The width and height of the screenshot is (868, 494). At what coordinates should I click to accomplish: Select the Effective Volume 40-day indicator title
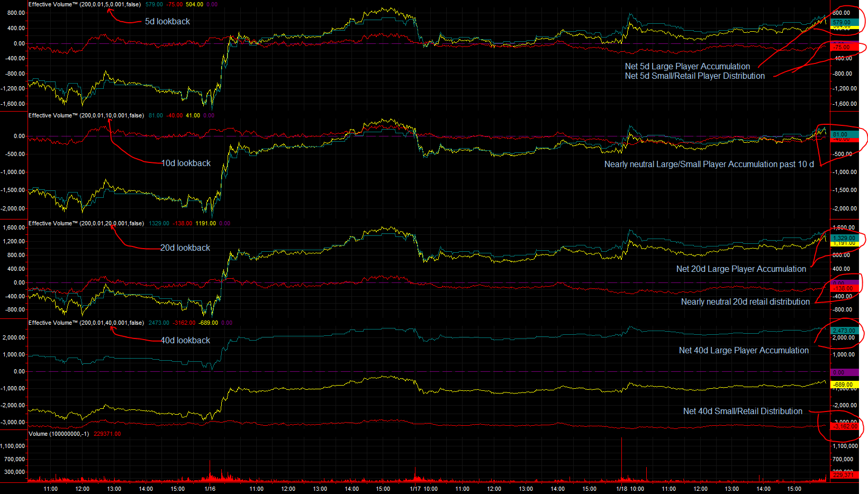click(x=86, y=323)
